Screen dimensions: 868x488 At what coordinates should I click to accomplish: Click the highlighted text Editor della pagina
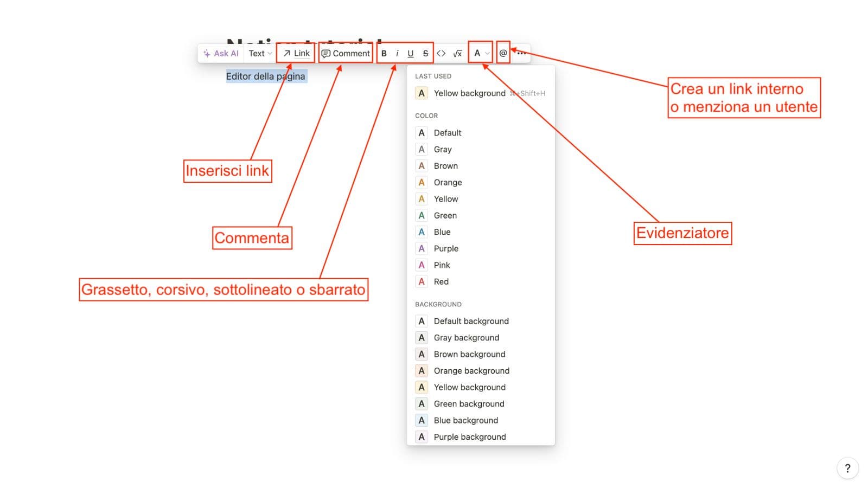(266, 76)
